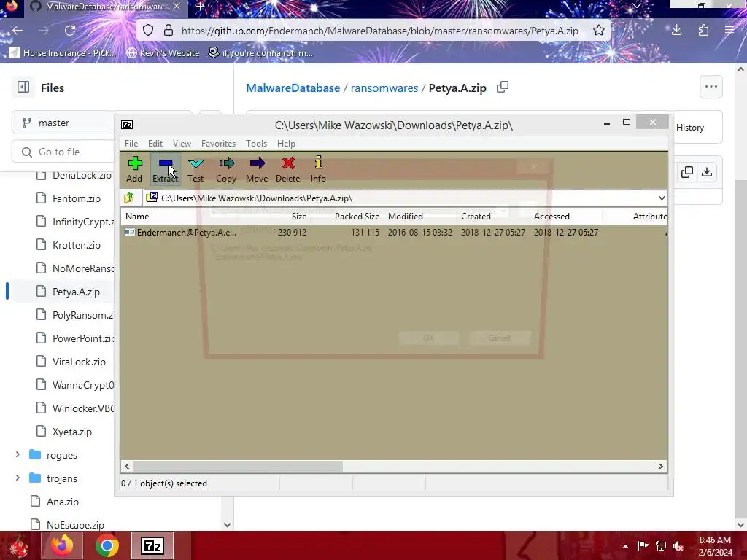
Task: Open the Help menu in 7-Zip
Action: click(x=286, y=144)
